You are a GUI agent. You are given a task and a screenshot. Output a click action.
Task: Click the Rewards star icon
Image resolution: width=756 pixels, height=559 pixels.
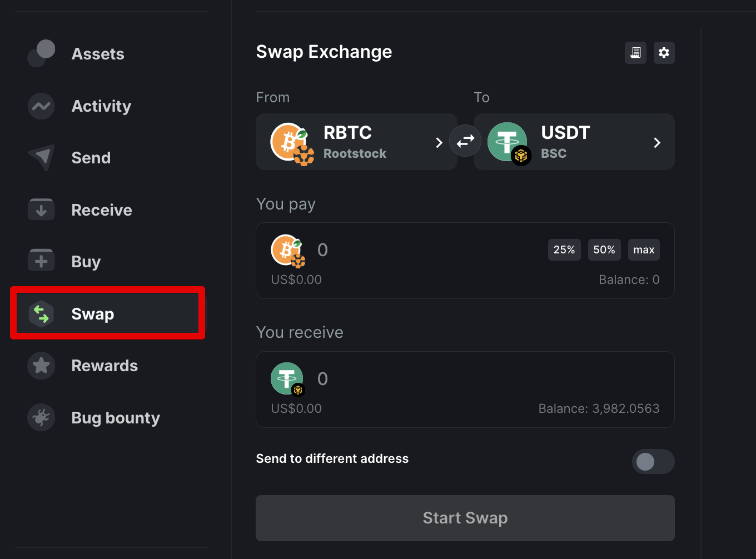click(41, 366)
